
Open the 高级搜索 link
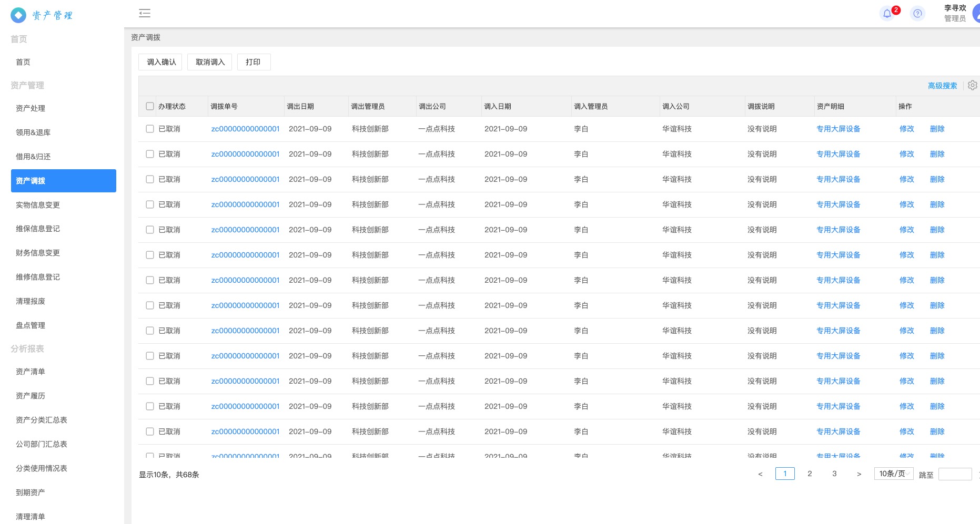(x=943, y=86)
